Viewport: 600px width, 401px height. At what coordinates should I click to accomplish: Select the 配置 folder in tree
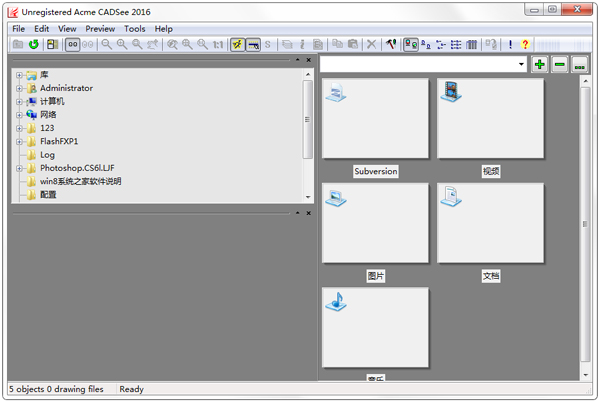pyautogui.click(x=48, y=195)
